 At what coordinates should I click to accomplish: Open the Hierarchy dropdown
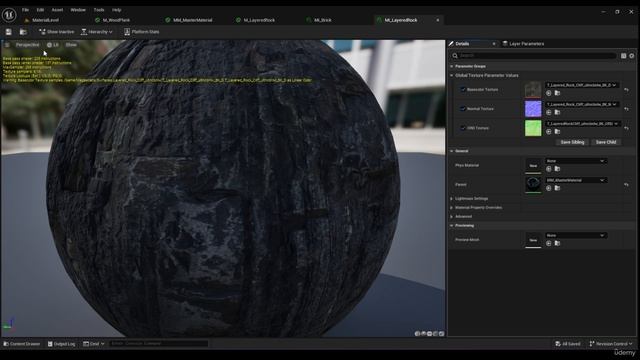97,31
